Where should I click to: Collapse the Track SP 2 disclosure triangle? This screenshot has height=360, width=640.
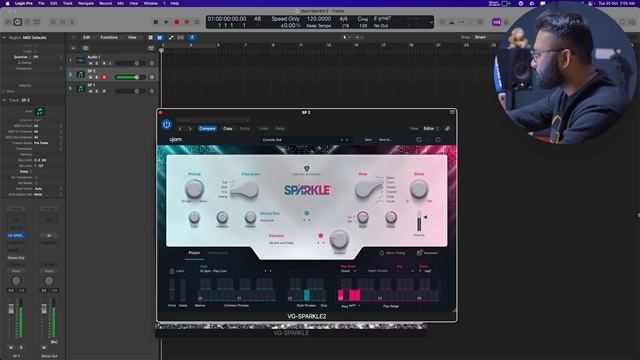(4, 100)
